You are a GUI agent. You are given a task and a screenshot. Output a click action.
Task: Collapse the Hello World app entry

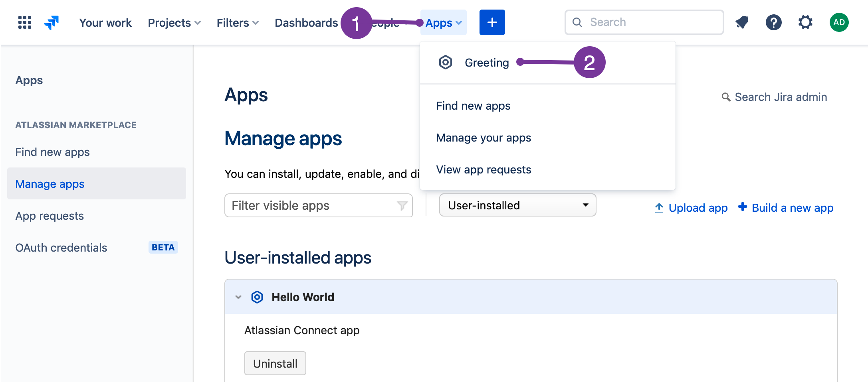click(x=238, y=297)
